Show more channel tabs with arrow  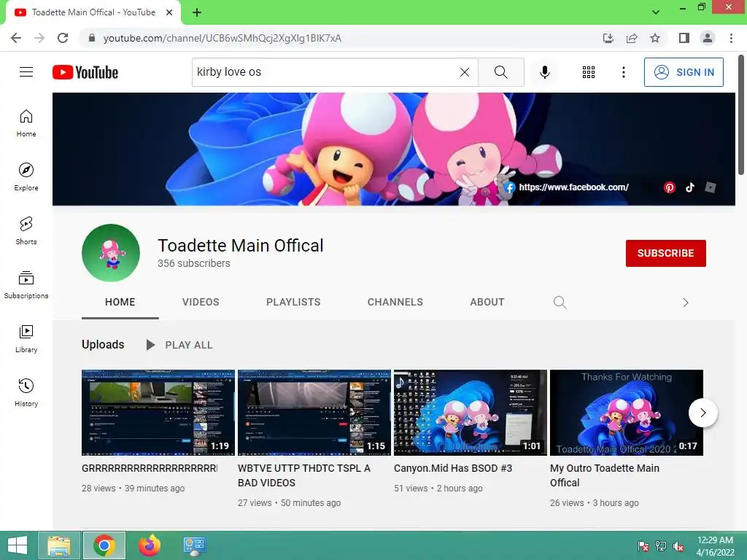[x=686, y=303]
